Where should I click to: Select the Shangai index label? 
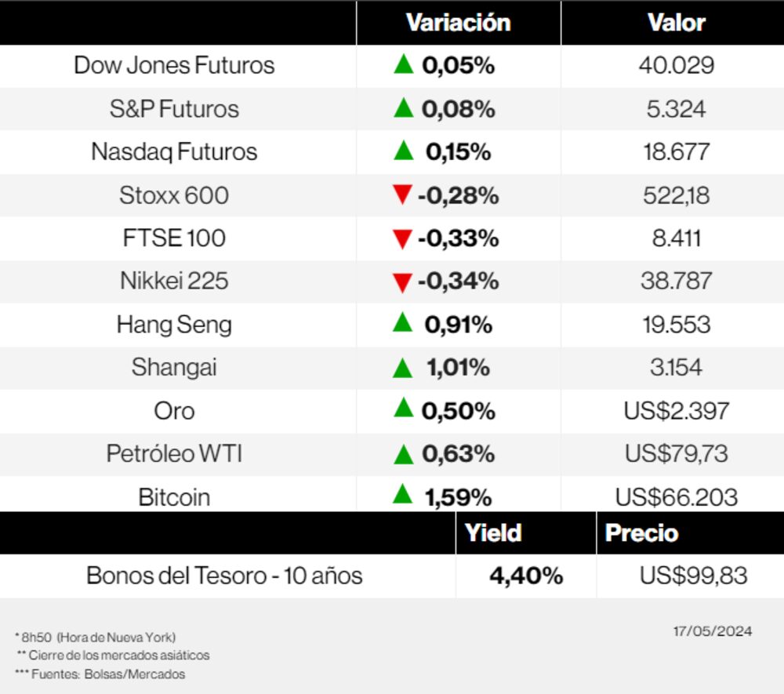(174, 367)
